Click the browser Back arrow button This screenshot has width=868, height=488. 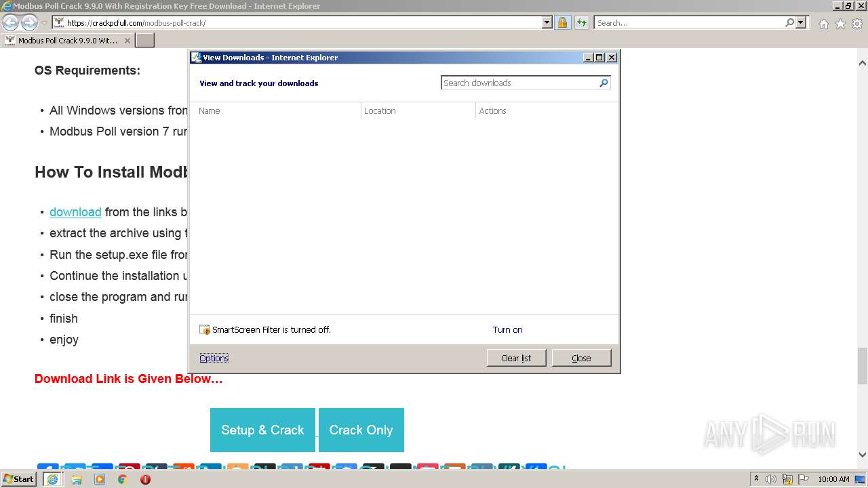[10, 22]
